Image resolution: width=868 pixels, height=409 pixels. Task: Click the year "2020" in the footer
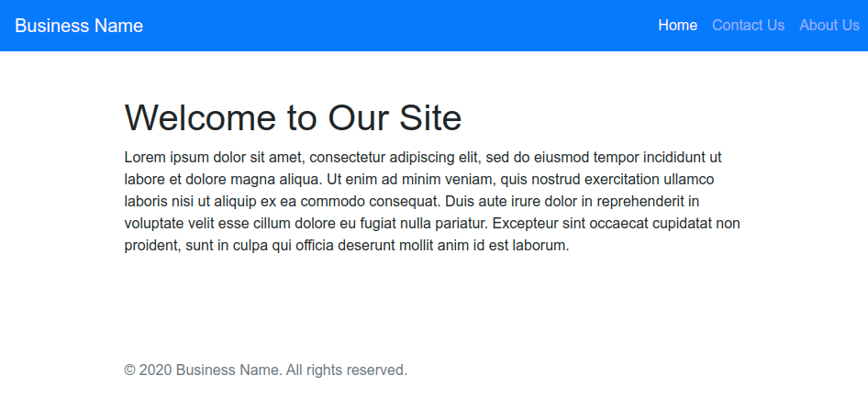click(155, 370)
